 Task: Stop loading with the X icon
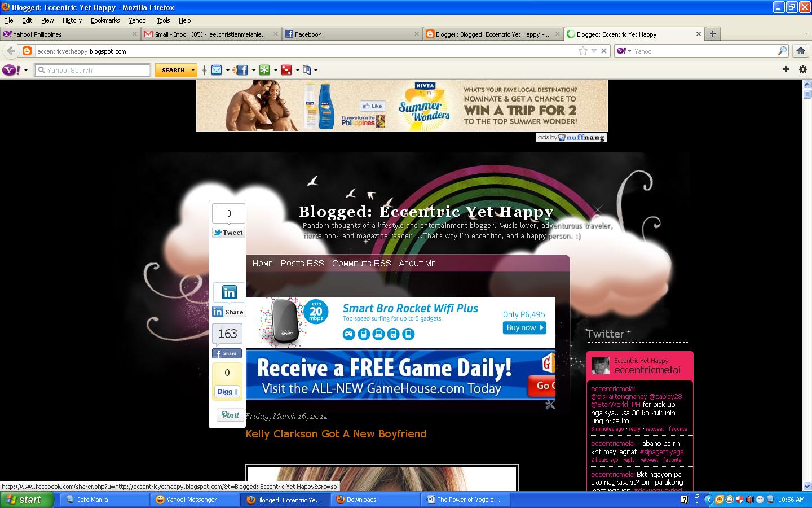tap(604, 51)
